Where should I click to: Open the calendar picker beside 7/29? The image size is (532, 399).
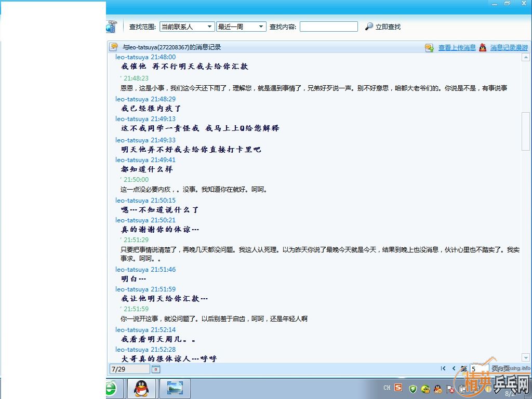(156, 369)
